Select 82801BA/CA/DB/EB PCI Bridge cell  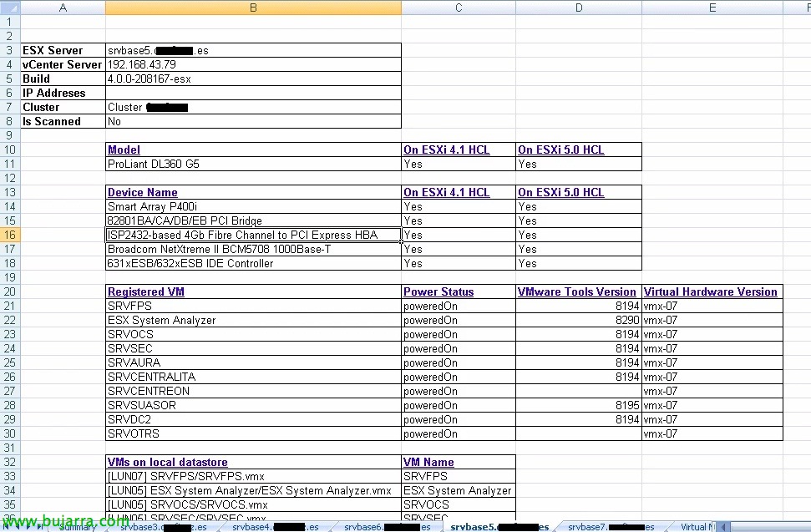click(x=253, y=220)
